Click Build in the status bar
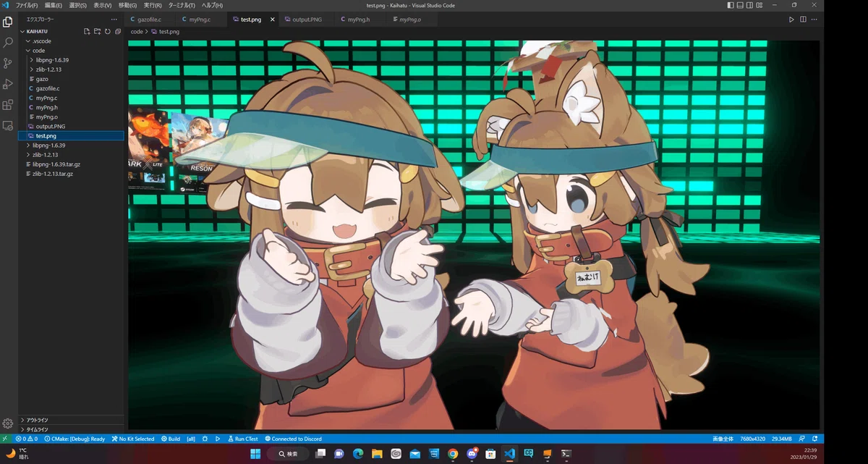This screenshot has height=464, width=868. click(171, 439)
